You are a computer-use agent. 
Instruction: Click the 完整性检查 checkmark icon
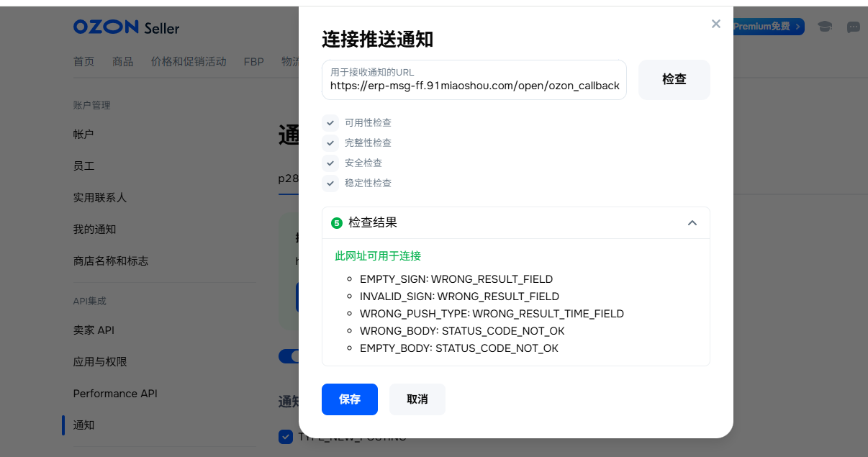(330, 142)
